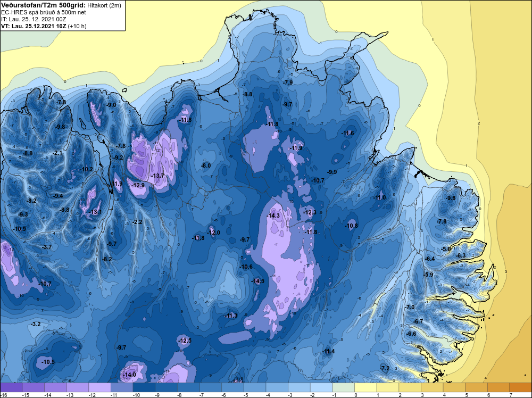This screenshot has width=532, height=398.
Task: Click the -10.2 temperature value
Action: pyautogui.click(x=87, y=169)
